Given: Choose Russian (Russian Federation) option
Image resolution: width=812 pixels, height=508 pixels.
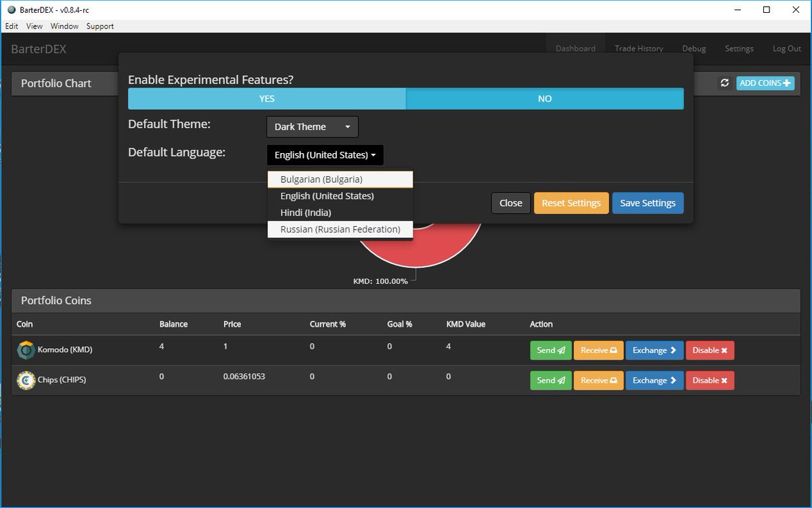Looking at the screenshot, I should [x=340, y=229].
